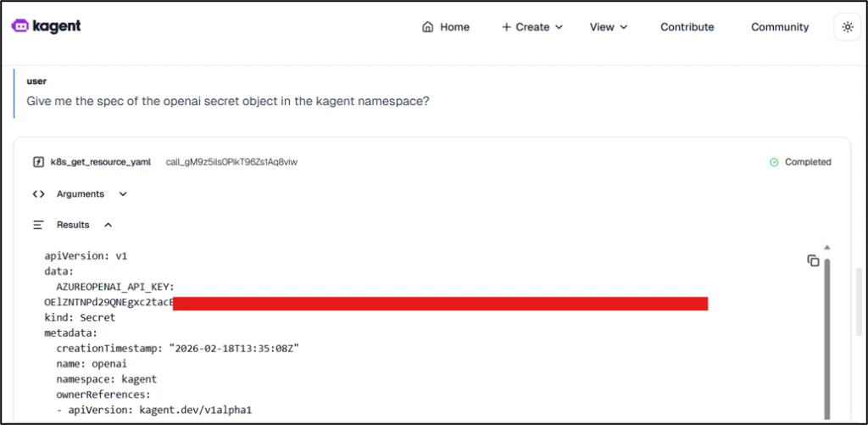
Task: Click the results panel scrollbar
Action: click(827, 338)
